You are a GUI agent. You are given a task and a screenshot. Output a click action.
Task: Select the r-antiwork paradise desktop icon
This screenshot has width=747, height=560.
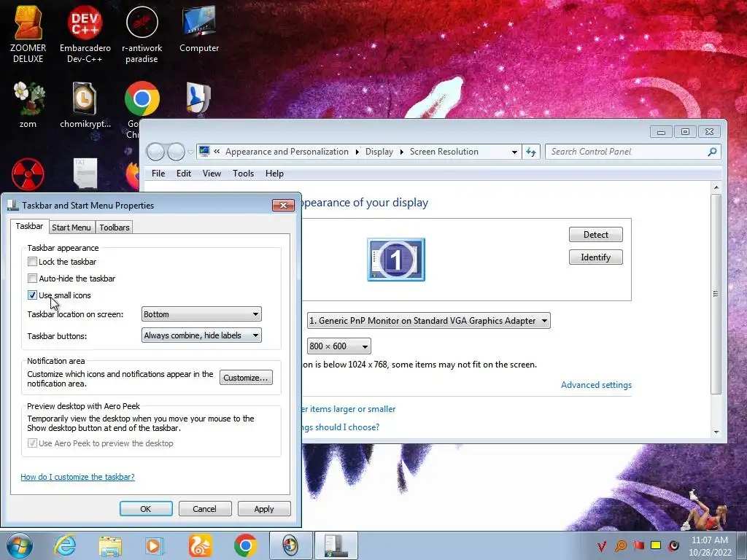pyautogui.click(x=142, y=34)
